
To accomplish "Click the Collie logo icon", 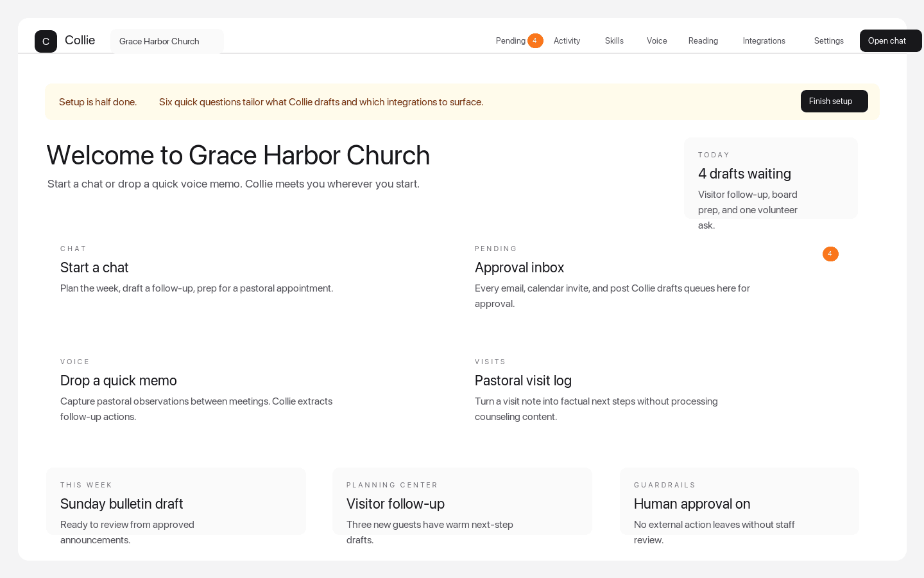I will 46,41.
